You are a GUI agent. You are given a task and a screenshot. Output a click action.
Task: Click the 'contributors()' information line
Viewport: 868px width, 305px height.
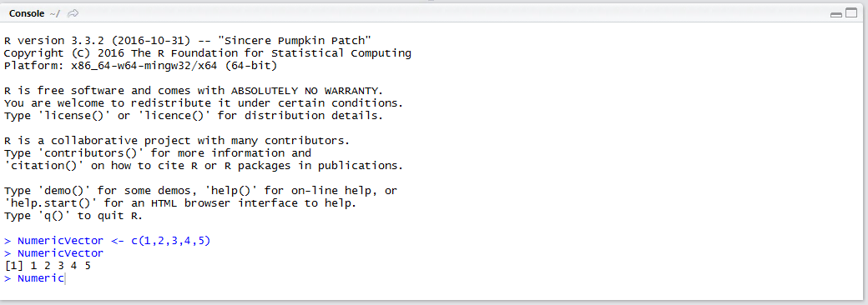click(x=158, y=153)
